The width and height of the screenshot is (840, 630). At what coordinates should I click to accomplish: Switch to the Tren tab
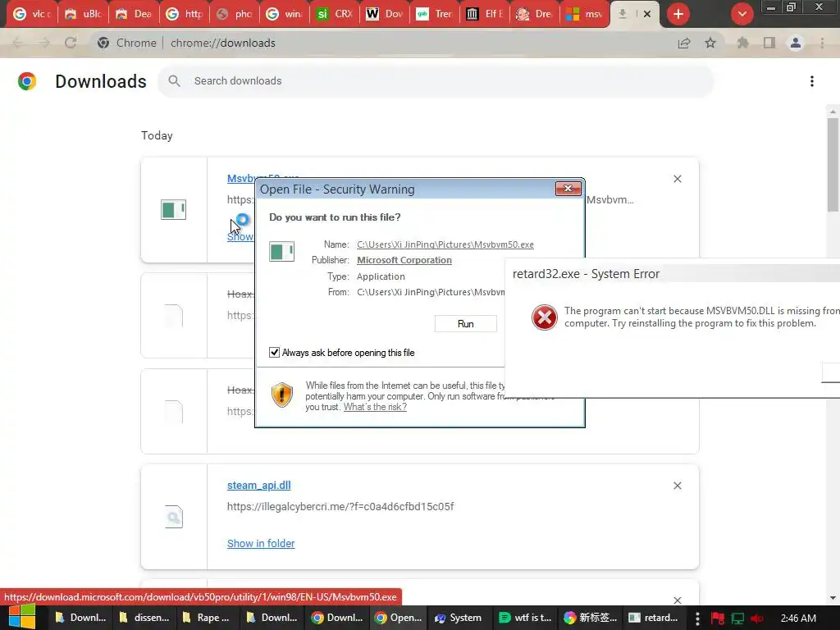(x=435, y=14)
